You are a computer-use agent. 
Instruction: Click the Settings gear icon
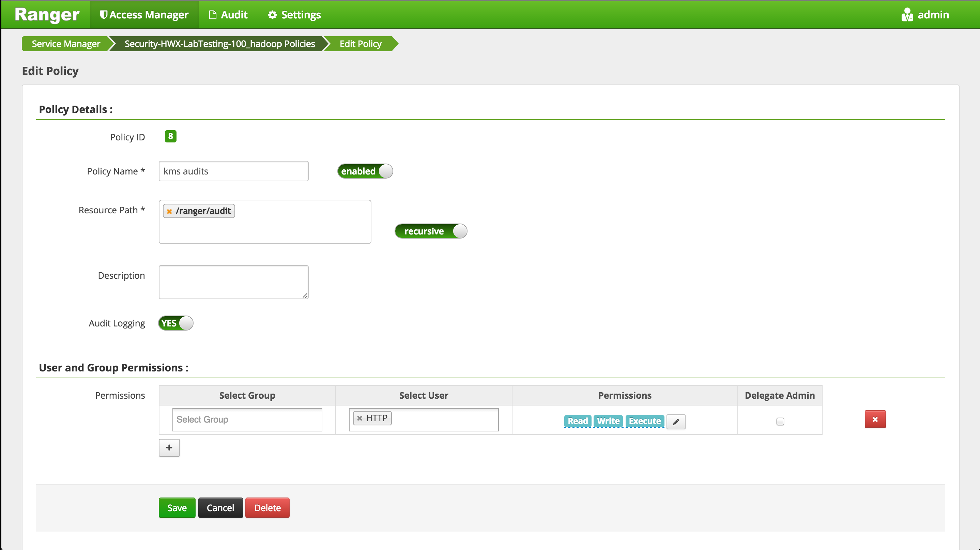(272, 15)
